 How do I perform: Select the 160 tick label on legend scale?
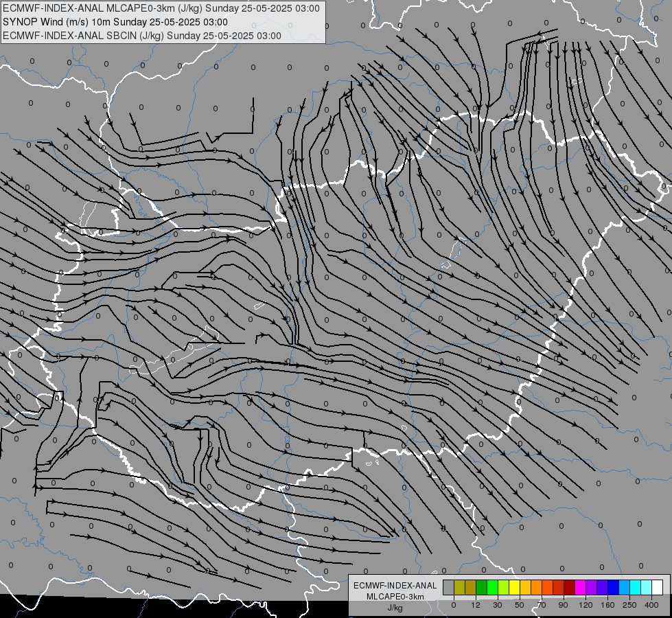click(x=607, y=605)
